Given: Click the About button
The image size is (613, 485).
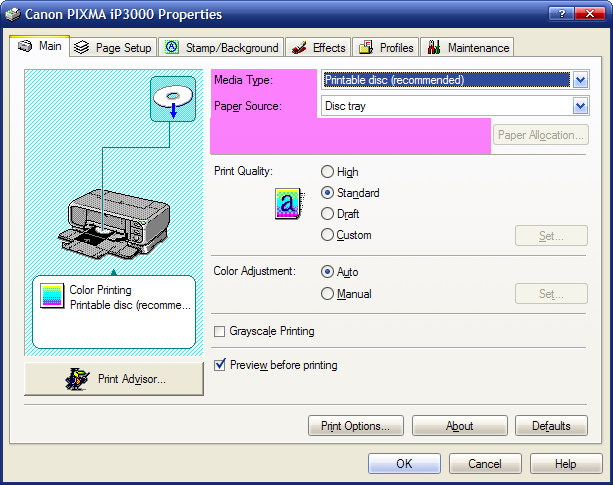Looking at the screenshot, I should (x=460, y=426).
